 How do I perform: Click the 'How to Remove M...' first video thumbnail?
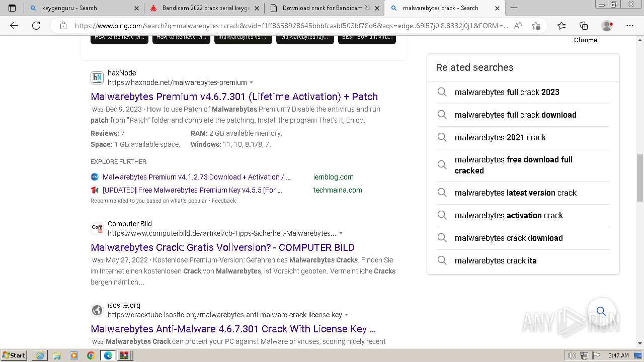point(119,39)
